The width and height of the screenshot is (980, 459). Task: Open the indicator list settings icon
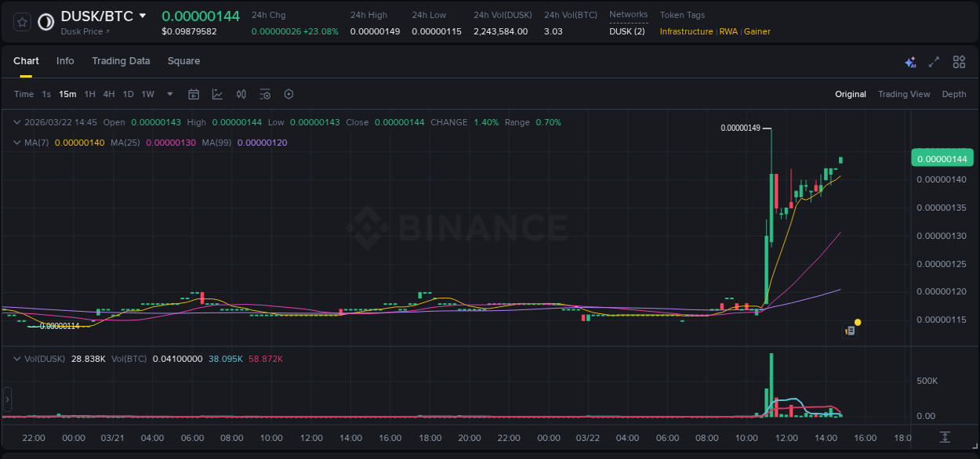(x=265, y=94)
